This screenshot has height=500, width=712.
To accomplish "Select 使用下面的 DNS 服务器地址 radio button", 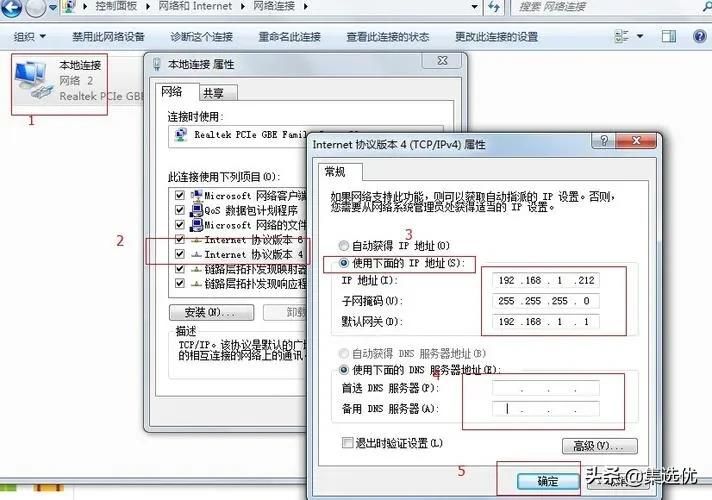I will click(x=344, y=370).
